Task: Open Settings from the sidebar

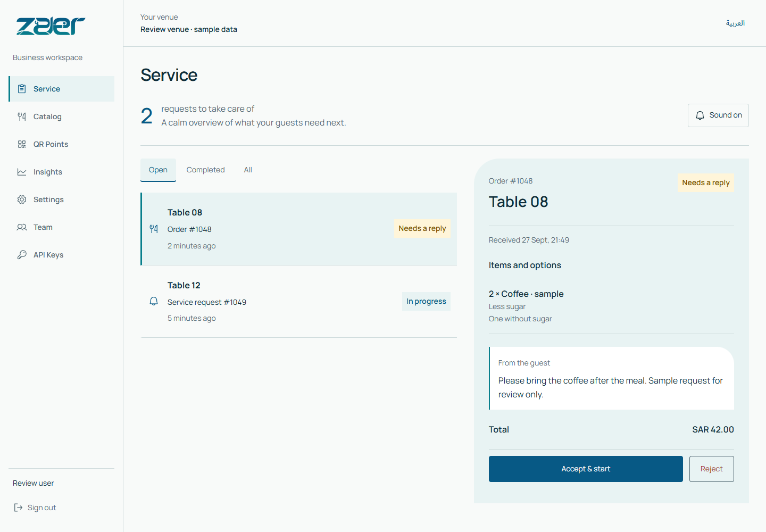Action: tap(62, 199)
